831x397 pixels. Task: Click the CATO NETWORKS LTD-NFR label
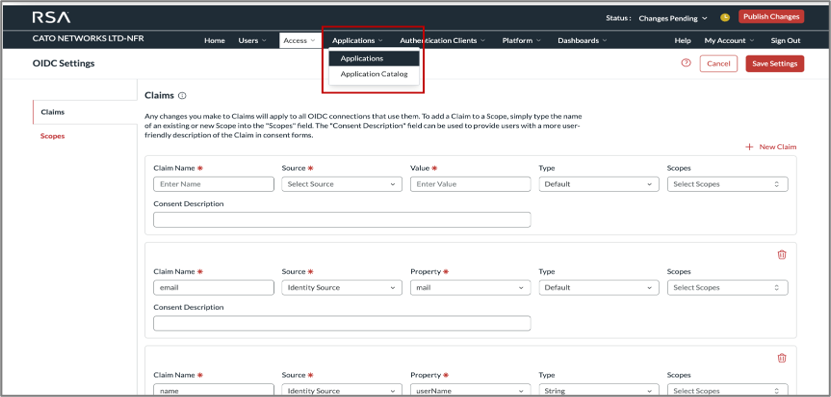(88, 39)
